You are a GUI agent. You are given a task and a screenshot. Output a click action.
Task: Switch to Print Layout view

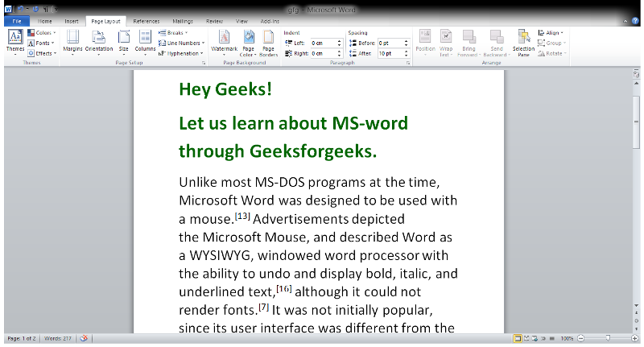point(518,338)
